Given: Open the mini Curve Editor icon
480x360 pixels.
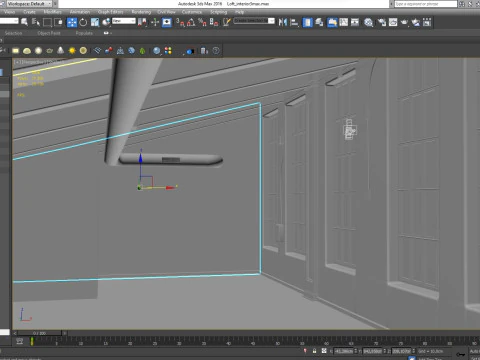Looking at the screenshot, I should [20, 341].
